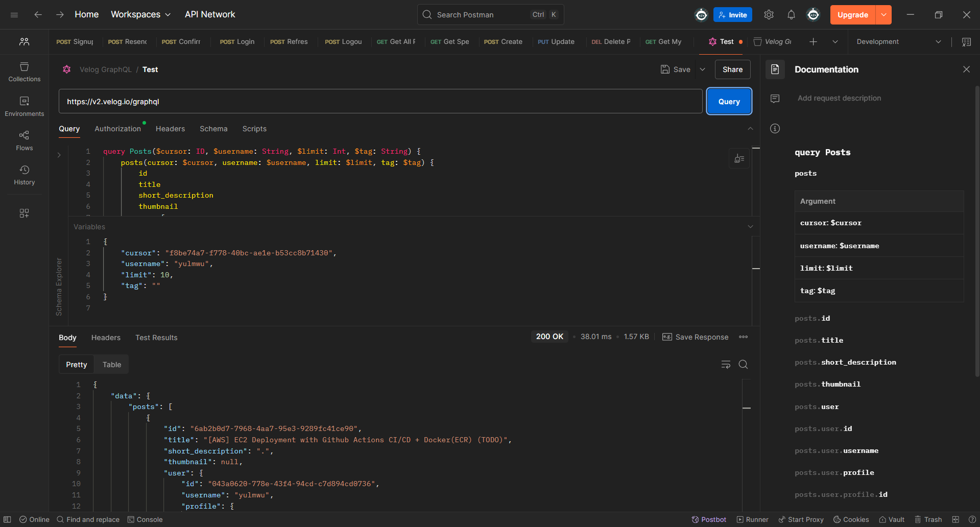This screenshot has height=527, width=980.
Task: Open the status bar help icon
Action: (972, 519)
